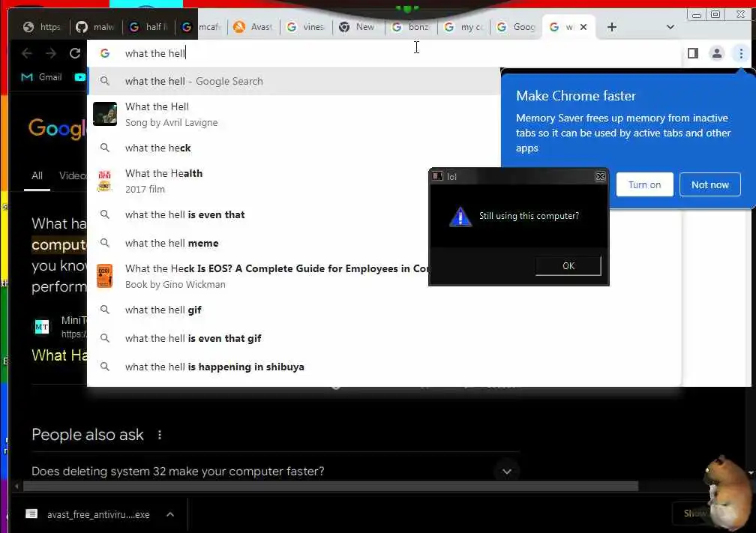Select 'what the hell is even that gif' suggestion
The width and height of the screenshot is (756, 533).
tap(383, 338)
